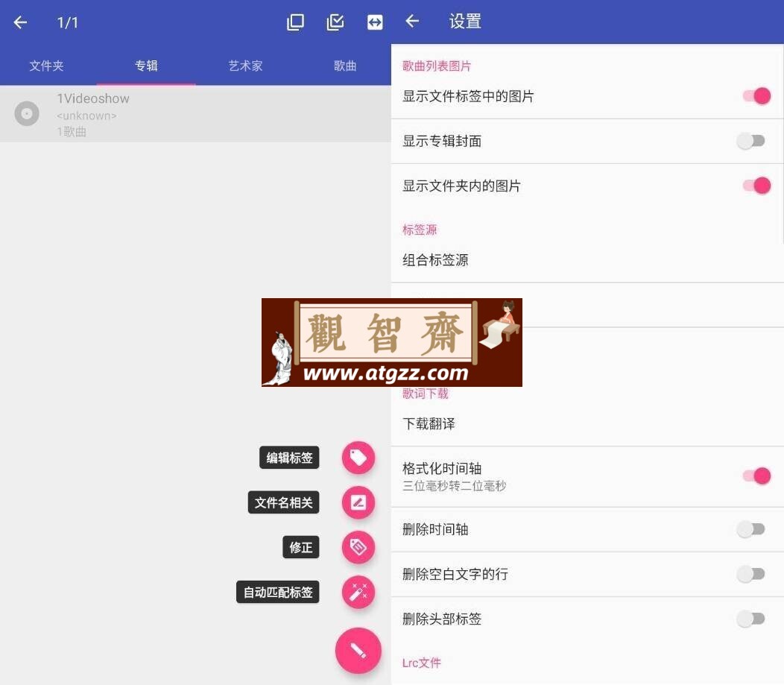
Task: Tap the 三位毫秒转二位毫秒 subtitle text
Action: pyautogui.click(x=454, y=486)
